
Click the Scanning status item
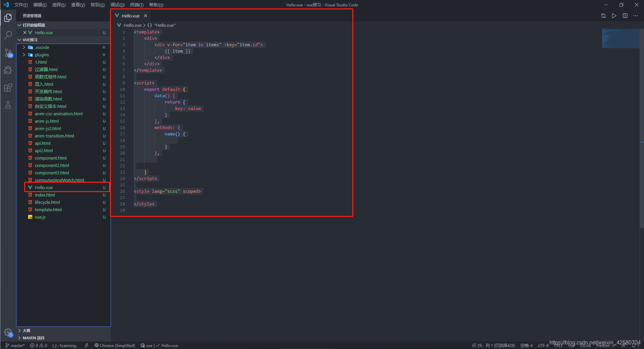coord(65,345)
